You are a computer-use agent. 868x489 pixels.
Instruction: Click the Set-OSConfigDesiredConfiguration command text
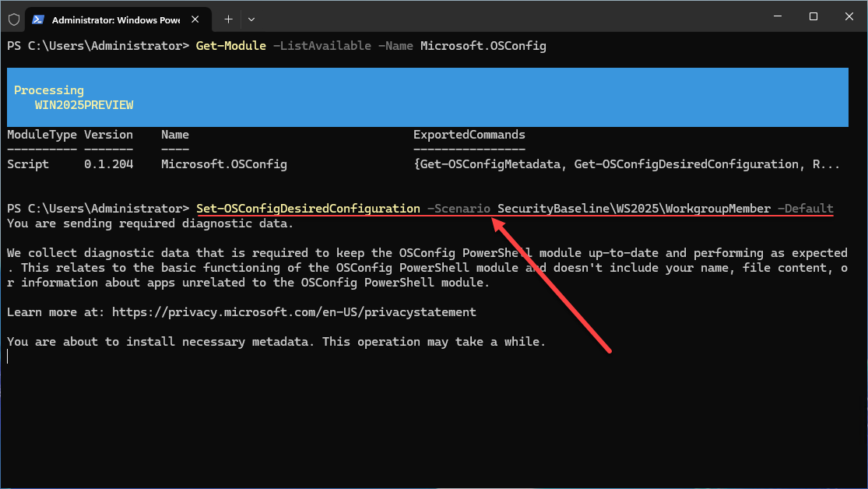point(307,209)
